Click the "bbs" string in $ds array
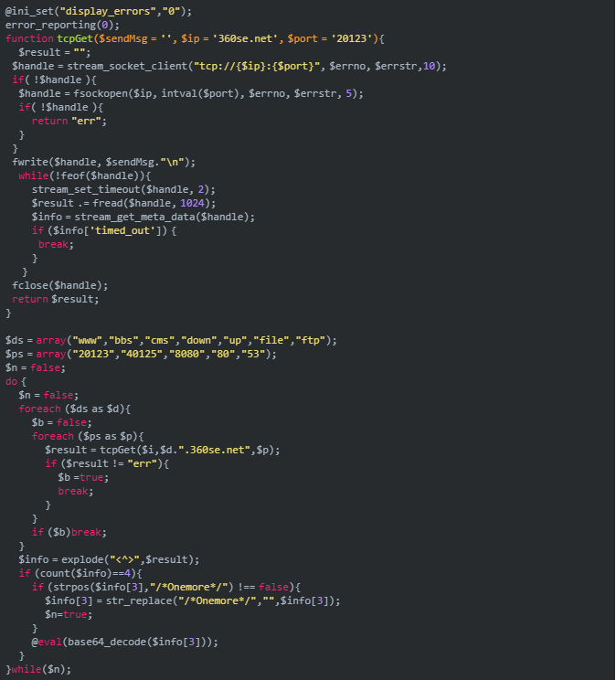This screenshot has width=616, height=680. [x=123, y=340]
